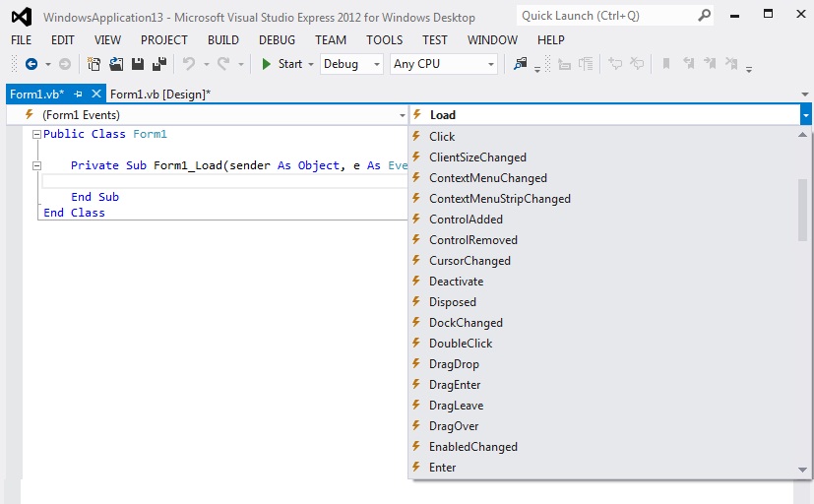This screenshot has width=814, height=504.
Task: Select the EnabledChanged event
Action: [x=604, y=447]
